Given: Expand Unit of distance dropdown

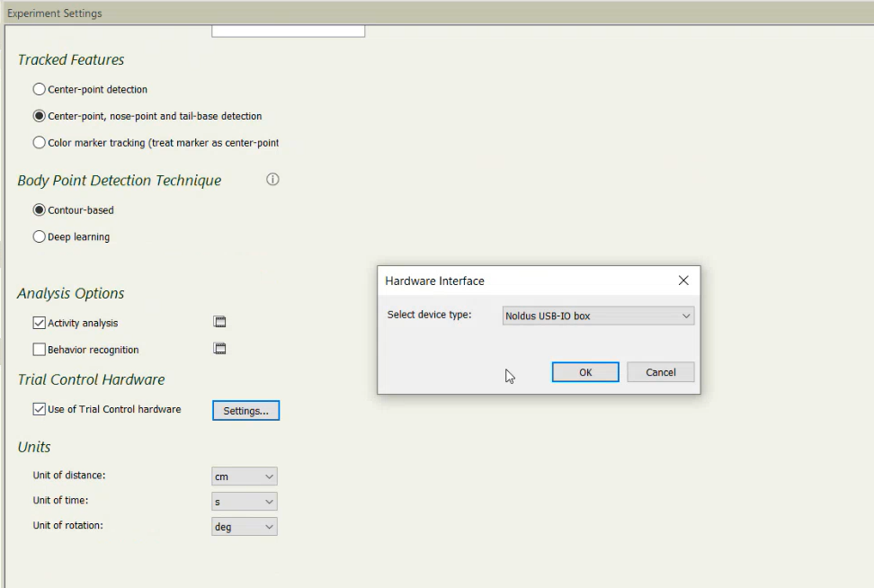Looking at the screenshot, I should [245, 477].
